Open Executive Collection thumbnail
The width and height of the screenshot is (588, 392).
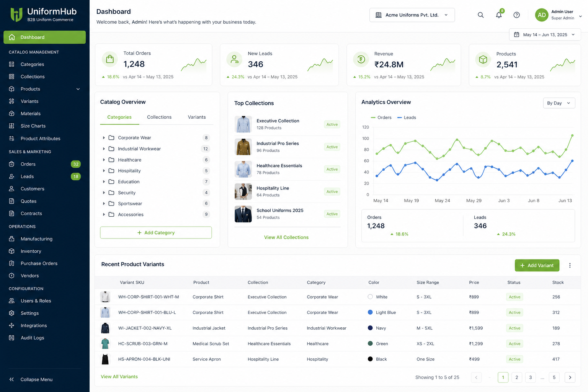tap(243, 124)
